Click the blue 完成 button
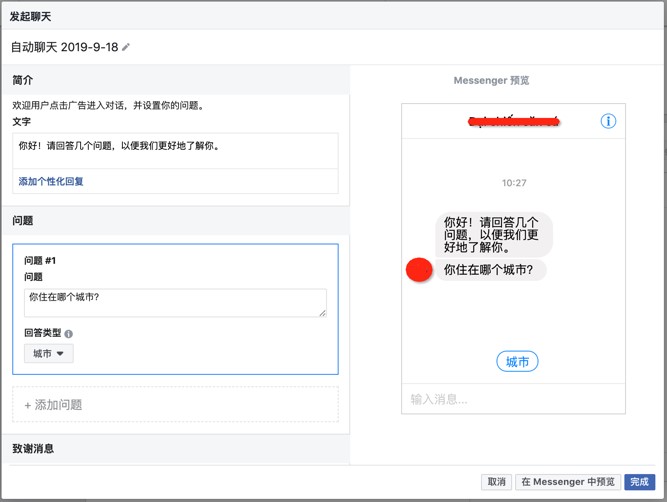Viewport: 667px width, 502px height. pos(639,482)
